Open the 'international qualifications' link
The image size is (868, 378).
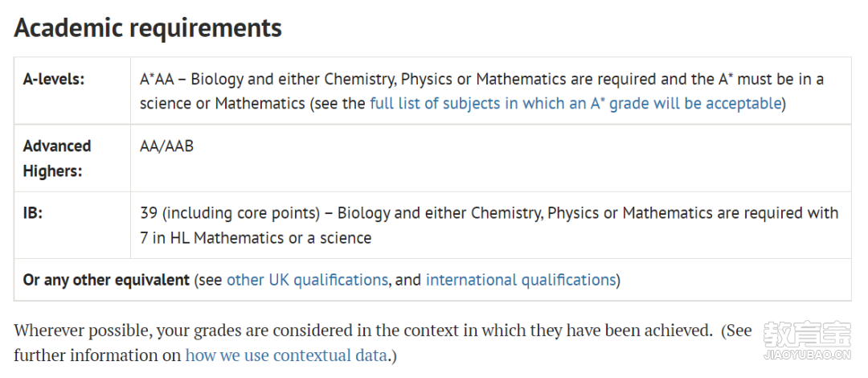[x=521, y=280]
